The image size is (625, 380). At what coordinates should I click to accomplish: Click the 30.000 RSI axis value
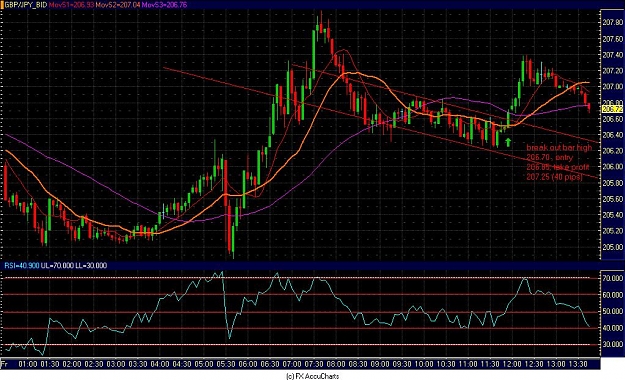pos(613,344)
